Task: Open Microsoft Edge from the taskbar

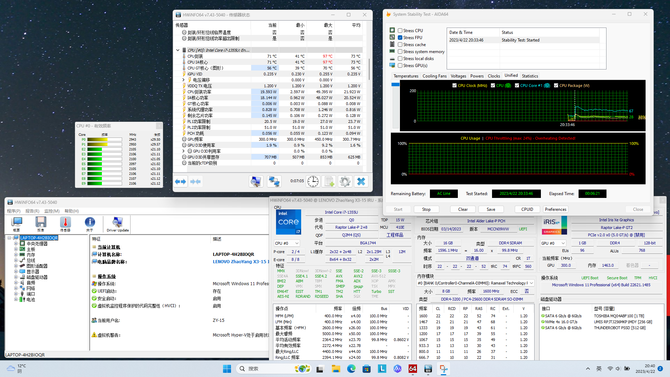Action: [x=351, y=368]
